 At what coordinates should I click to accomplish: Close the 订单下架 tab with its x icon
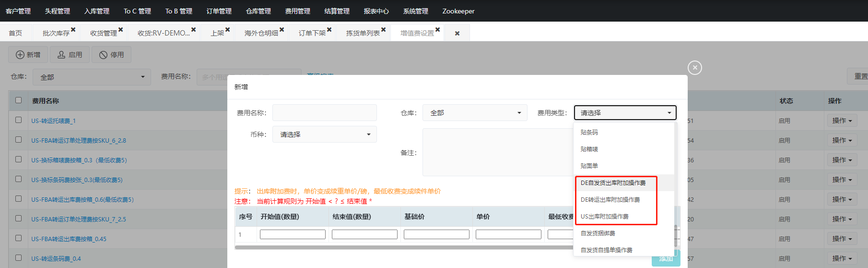[329, 30]
